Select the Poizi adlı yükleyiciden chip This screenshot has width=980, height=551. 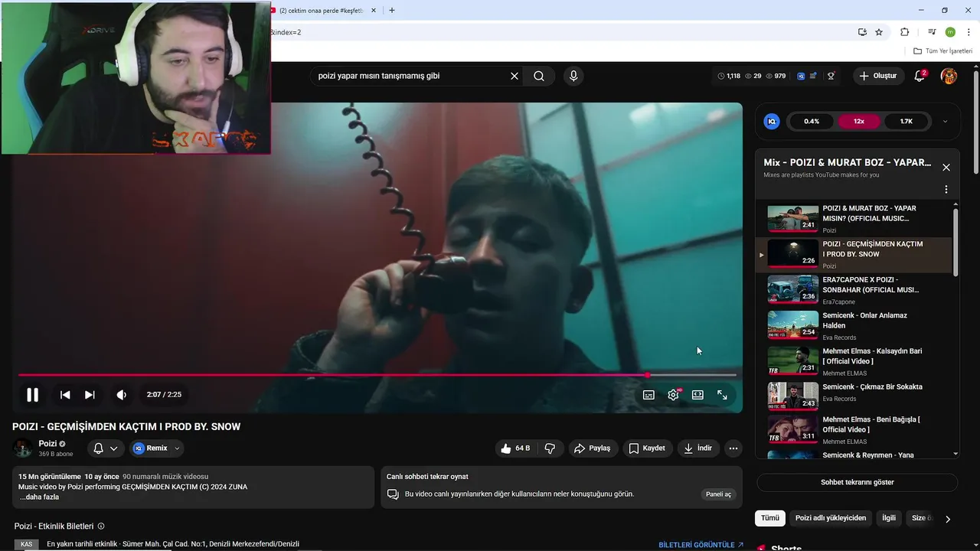tap(831, 518)
